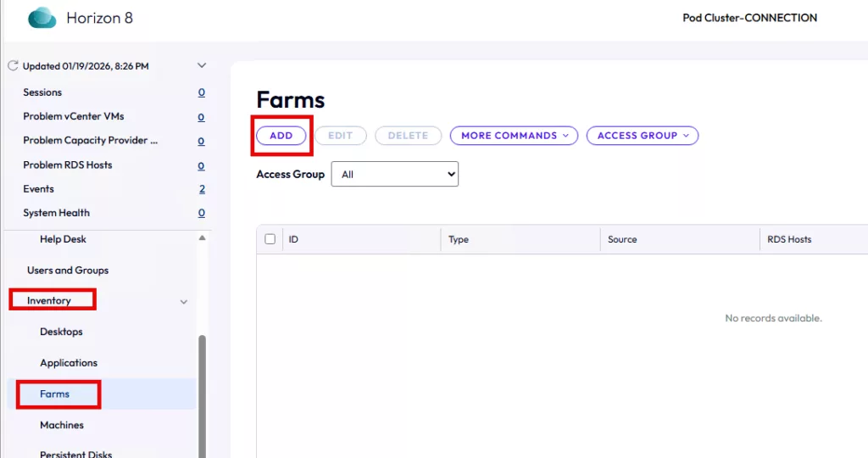The height and width of the screenshot is (458, 868).
Task: Select Applications in the Inventory menu
Action: coord(69,363)
